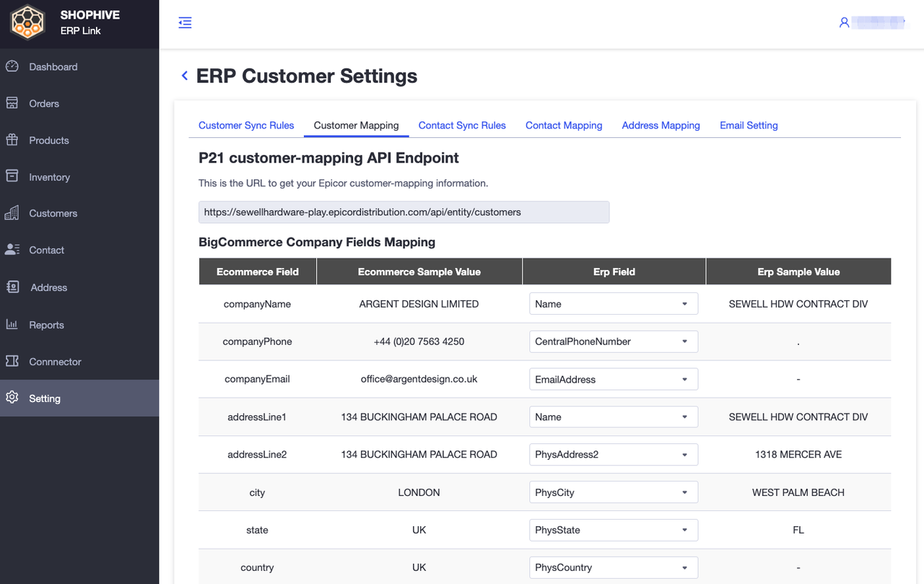
Task: Click the Products gift box icon
Action: (x=12, y=140)
